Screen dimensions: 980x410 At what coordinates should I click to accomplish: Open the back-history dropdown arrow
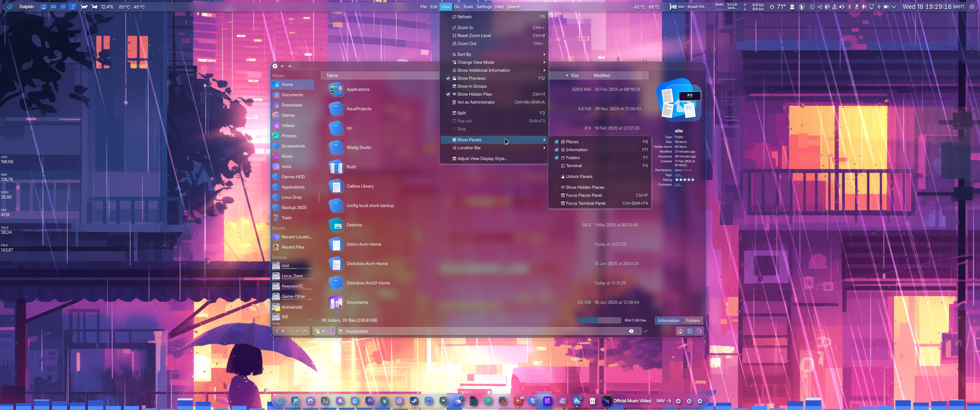pyautogui.click(x=283, y=331)
